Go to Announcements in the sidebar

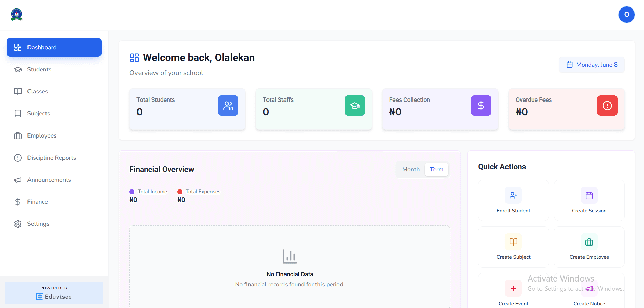click(x=54, y=180)
